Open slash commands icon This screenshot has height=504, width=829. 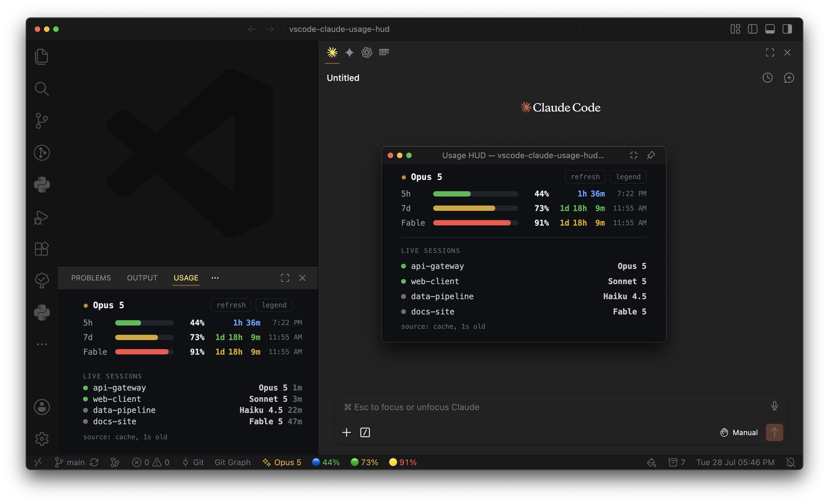tap(365, 433)
